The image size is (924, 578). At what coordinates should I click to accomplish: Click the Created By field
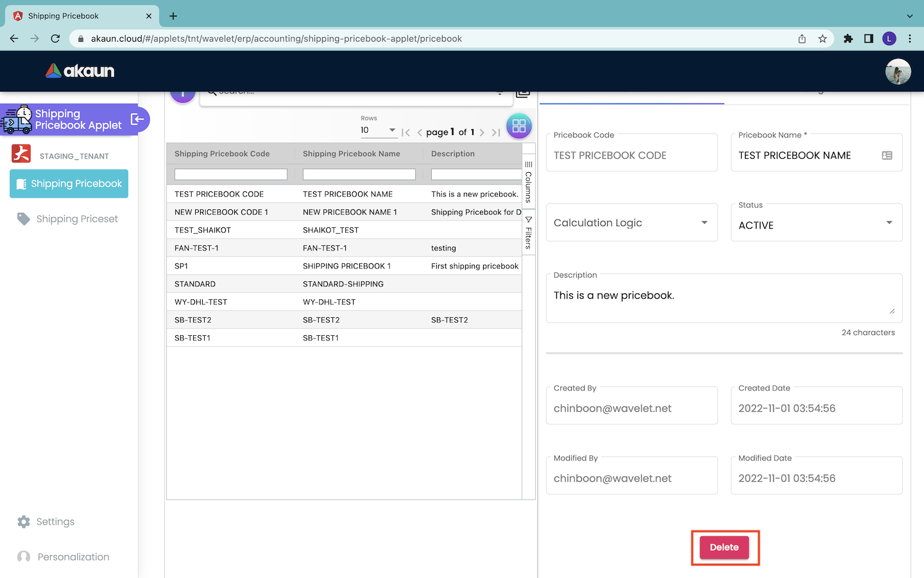[632, 405]
